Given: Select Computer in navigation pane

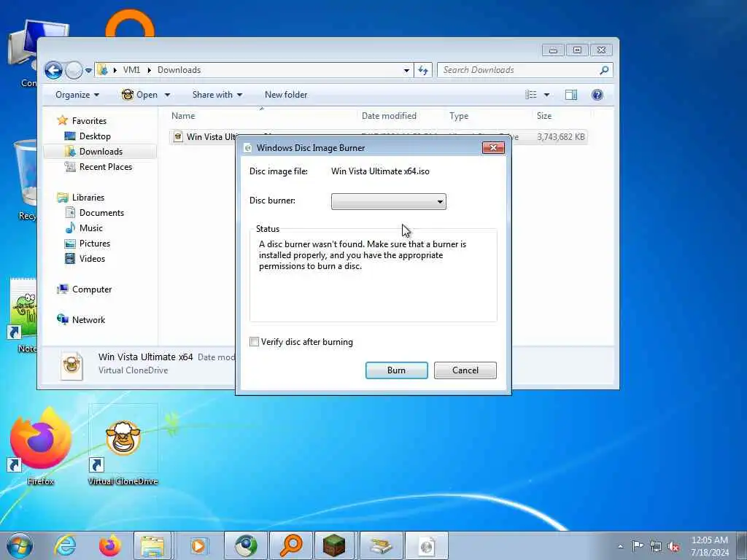Looking at the screenshot, I should point(91,289).
